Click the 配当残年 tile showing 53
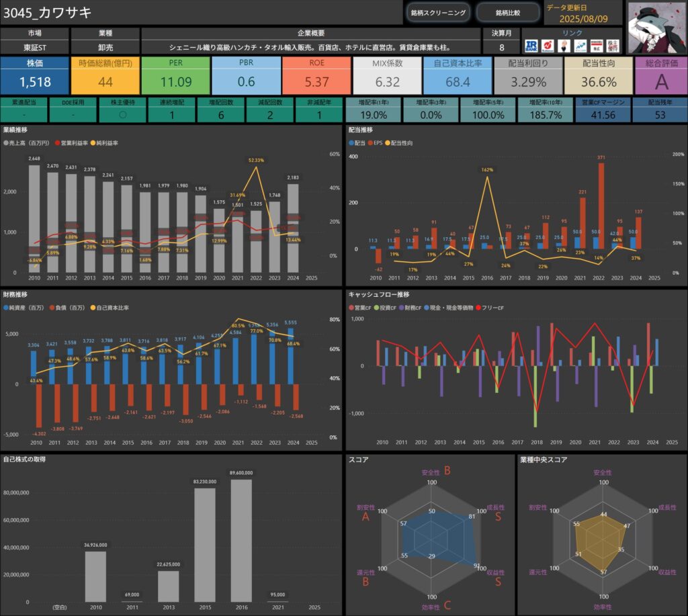 coord(660,109)
